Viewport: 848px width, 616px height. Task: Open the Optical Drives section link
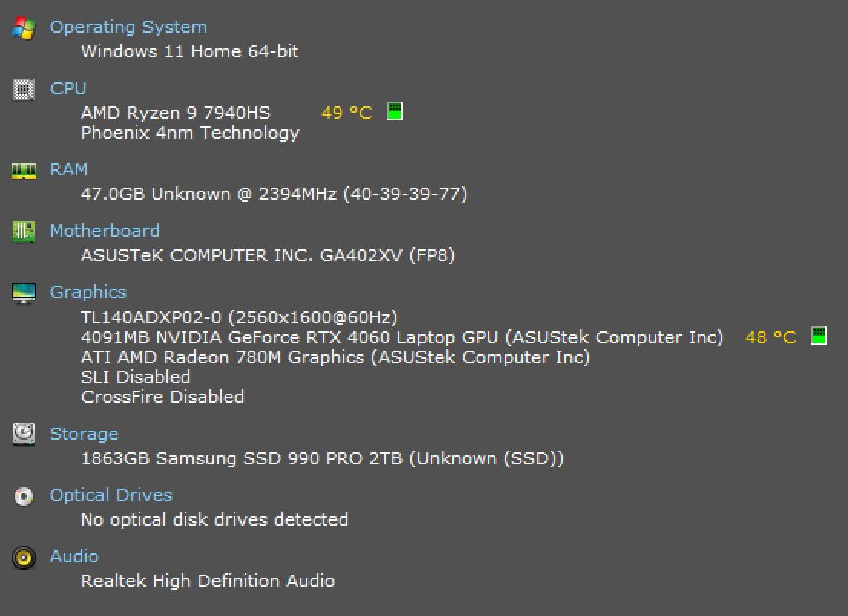(x=111, y=495)
